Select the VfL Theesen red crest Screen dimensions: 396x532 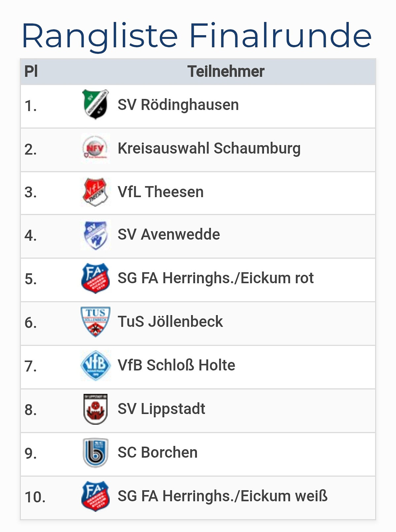coord(95,192)
